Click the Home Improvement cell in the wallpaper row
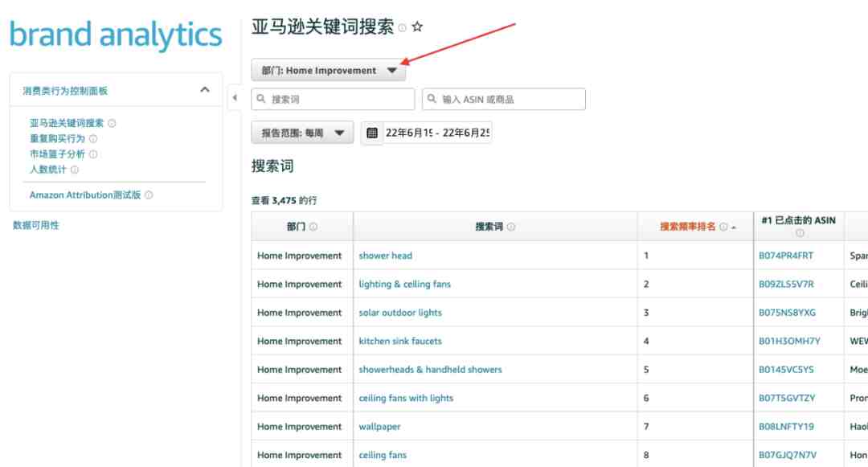 300,427
